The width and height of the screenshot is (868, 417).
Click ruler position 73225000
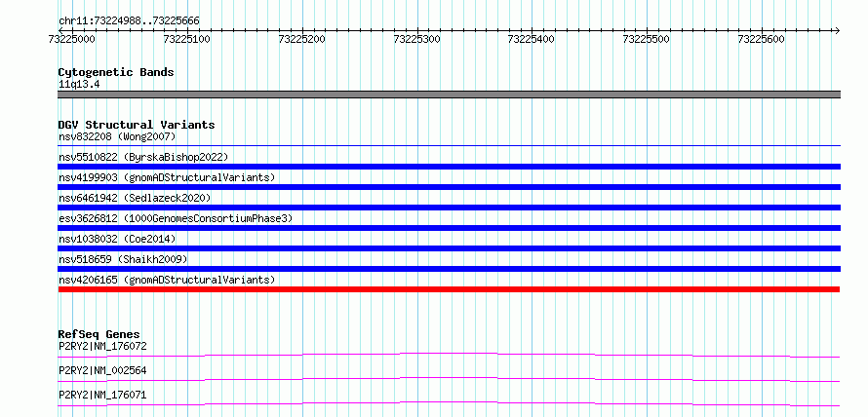72,40
